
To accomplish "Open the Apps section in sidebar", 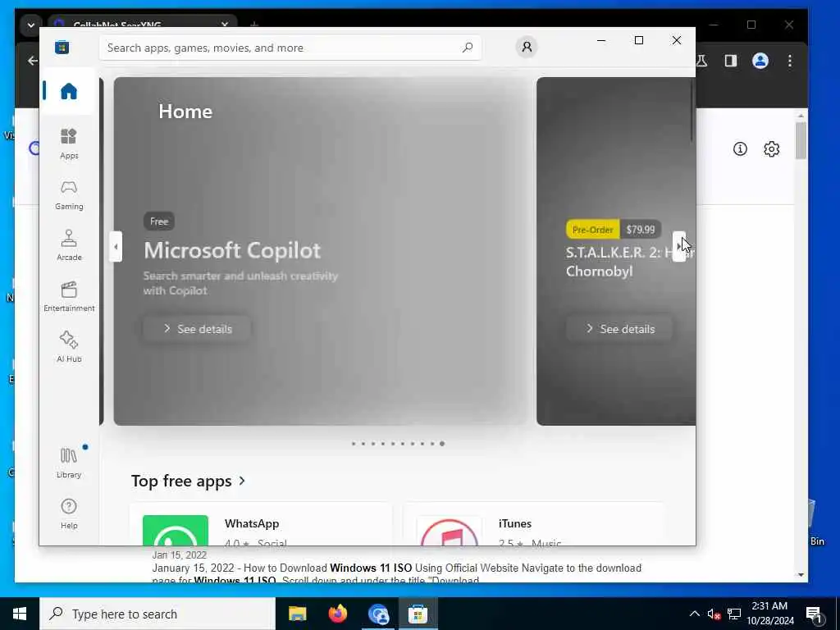I will (x=69, y=144).
